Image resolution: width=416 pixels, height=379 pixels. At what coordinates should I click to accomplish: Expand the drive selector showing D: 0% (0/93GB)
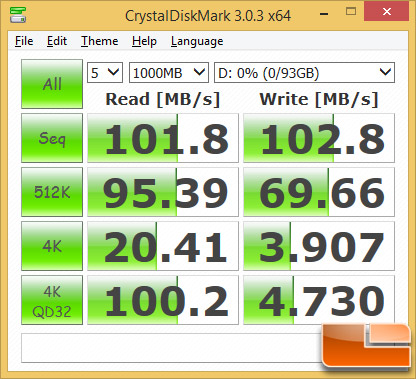pos(304,72)
